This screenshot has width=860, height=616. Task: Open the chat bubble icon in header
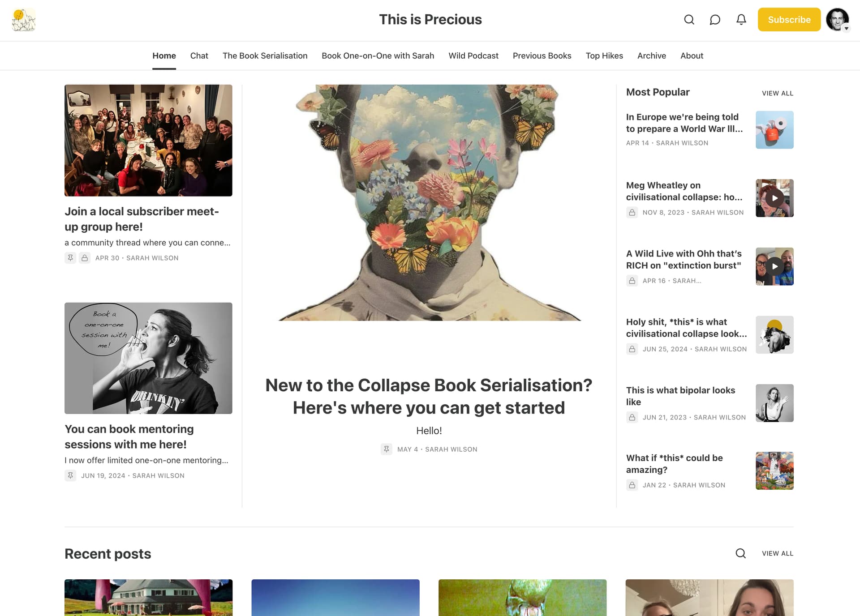coord(715,20)
